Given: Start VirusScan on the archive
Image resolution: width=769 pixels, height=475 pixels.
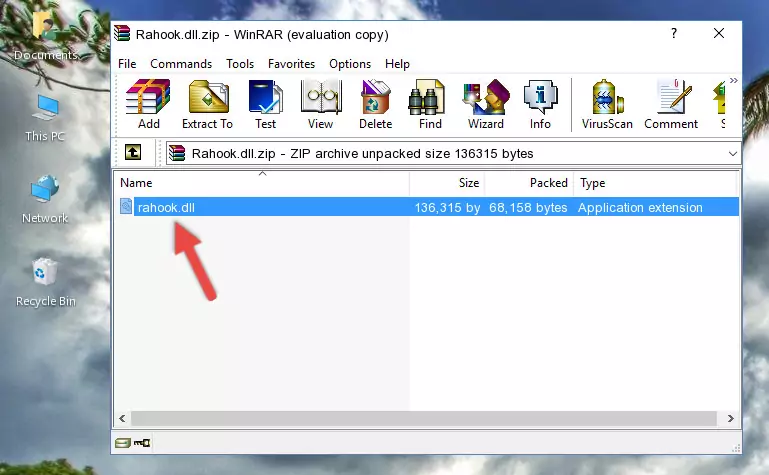Looking at the screenshot, I should pos(607,104).
